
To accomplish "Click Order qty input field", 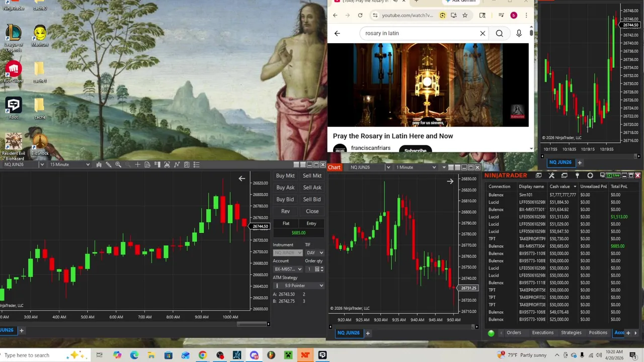I will [x=309, y=269].
